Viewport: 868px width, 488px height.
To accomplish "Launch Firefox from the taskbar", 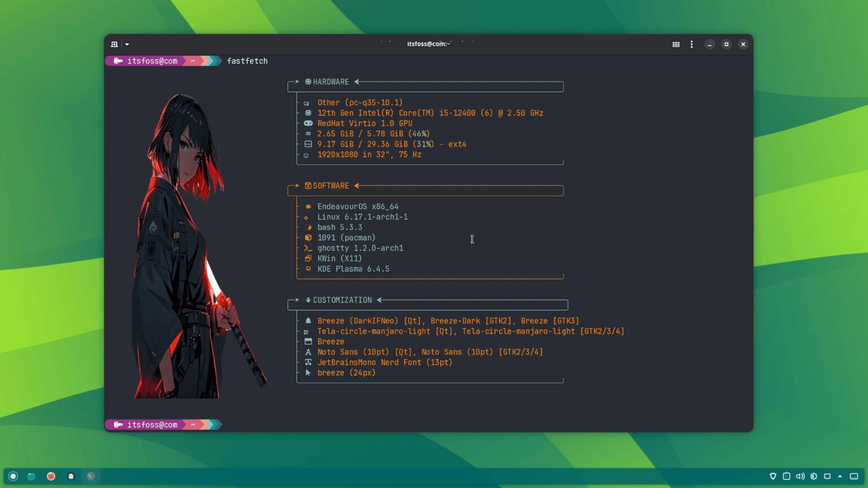I will point(50,476).
